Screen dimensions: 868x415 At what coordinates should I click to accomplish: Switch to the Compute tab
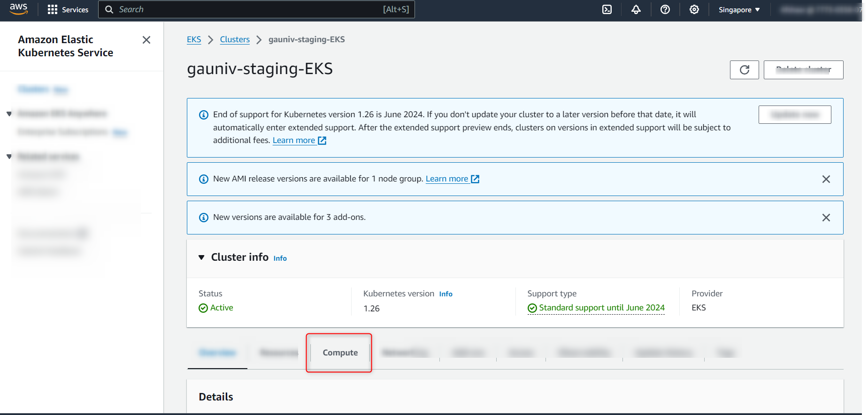tap(340, 353)
